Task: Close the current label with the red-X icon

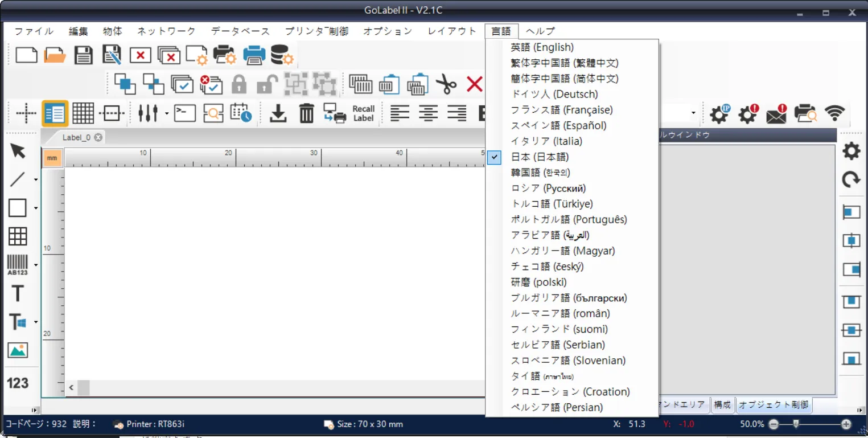Action: tap(141, 55)
